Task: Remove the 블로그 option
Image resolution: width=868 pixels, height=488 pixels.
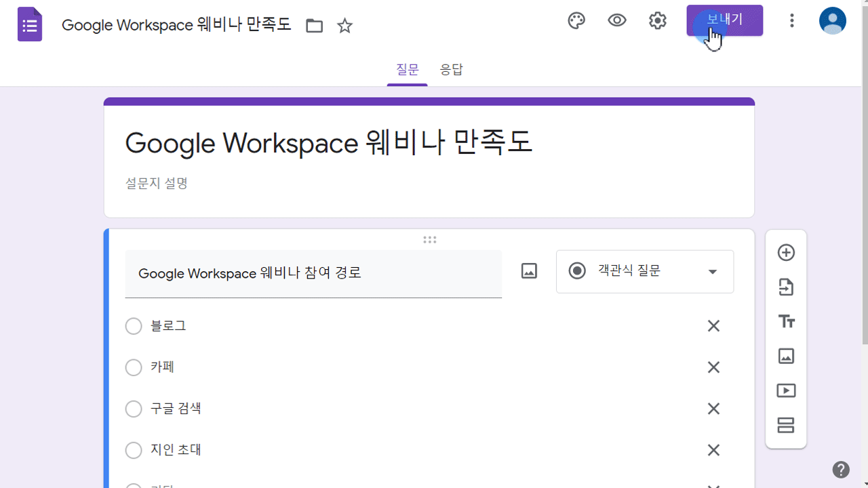Action: click(x=713, y=326)
